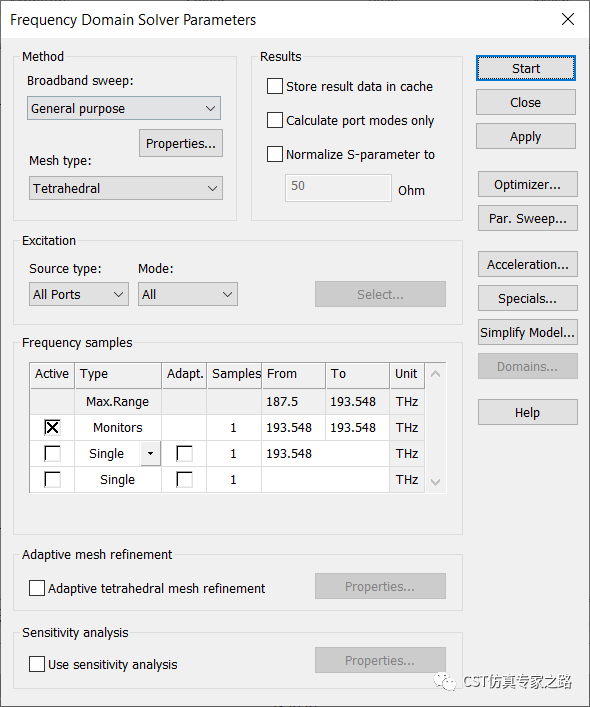The width and height of the screenshot is (590, 707).
Task: Open Broadband sweep Properties button
Action: point(181,143)
